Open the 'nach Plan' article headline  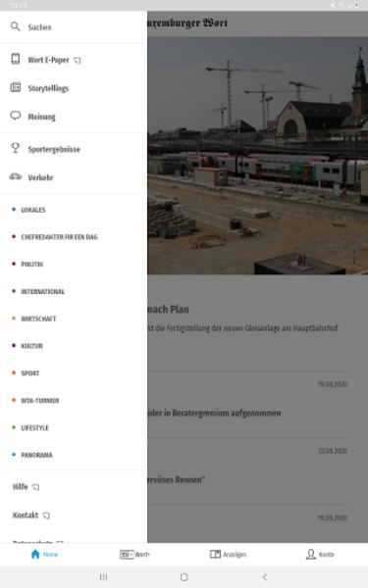point(168,310)
